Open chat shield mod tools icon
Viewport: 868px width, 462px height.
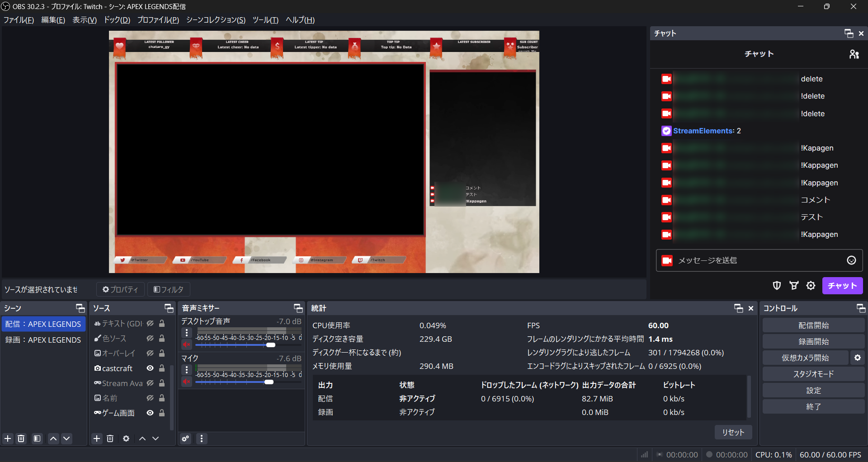coord(777,286)
